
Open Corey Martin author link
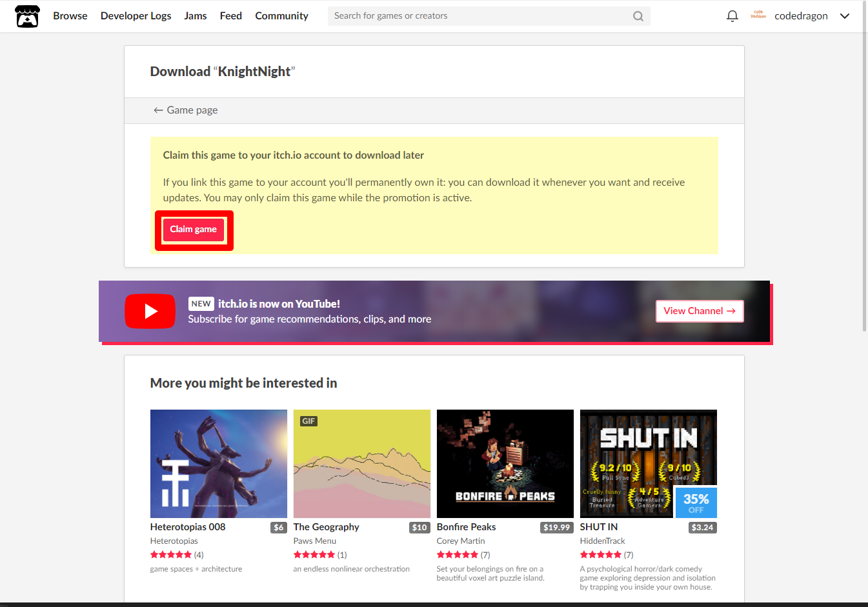coord(461,541)
